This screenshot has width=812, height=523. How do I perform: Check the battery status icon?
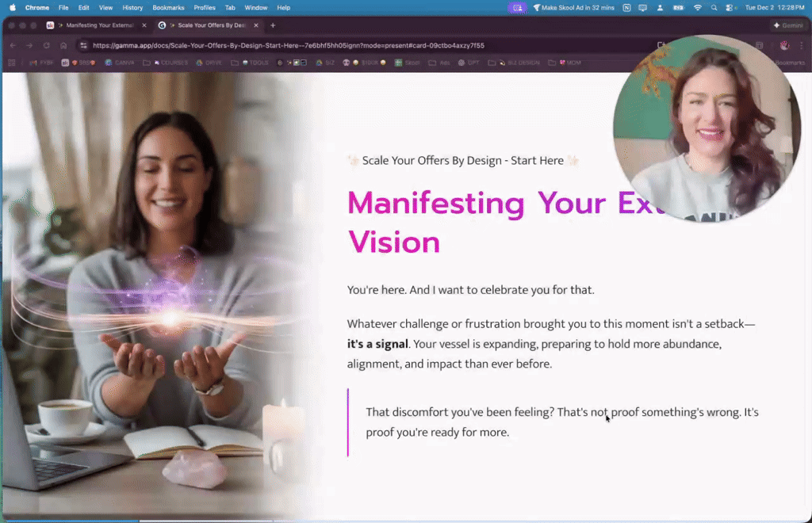point(678,8)
